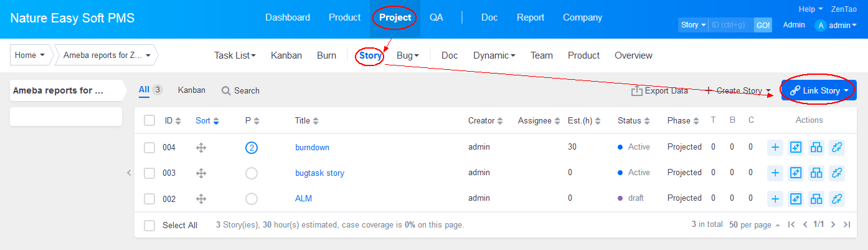Go to the last page of stories
The height and width of the screenshot is (250, 868).
click(x=847, y=224)
